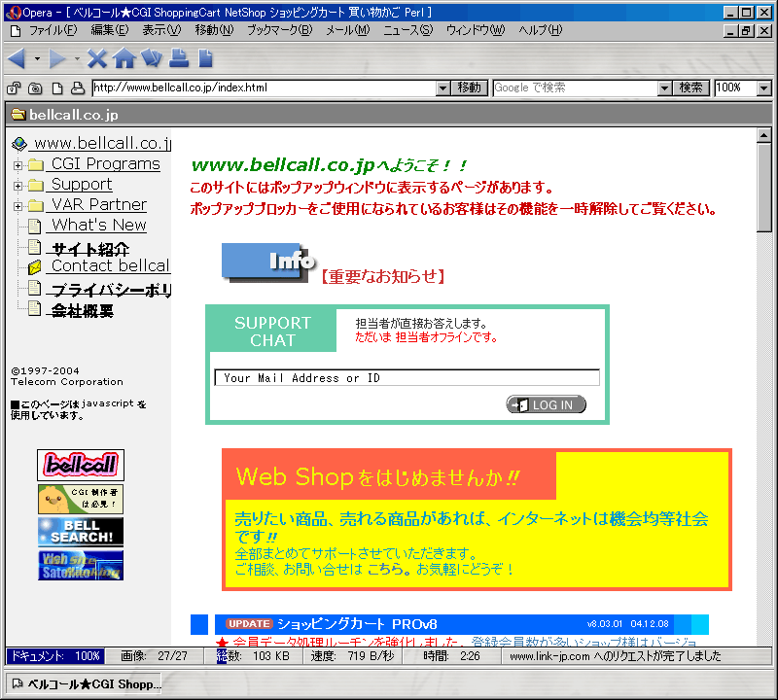Click the ショッピングカート PROv8 heading
Image resolution: width=778 pixels, height=700 pixels.
(357, 624)
